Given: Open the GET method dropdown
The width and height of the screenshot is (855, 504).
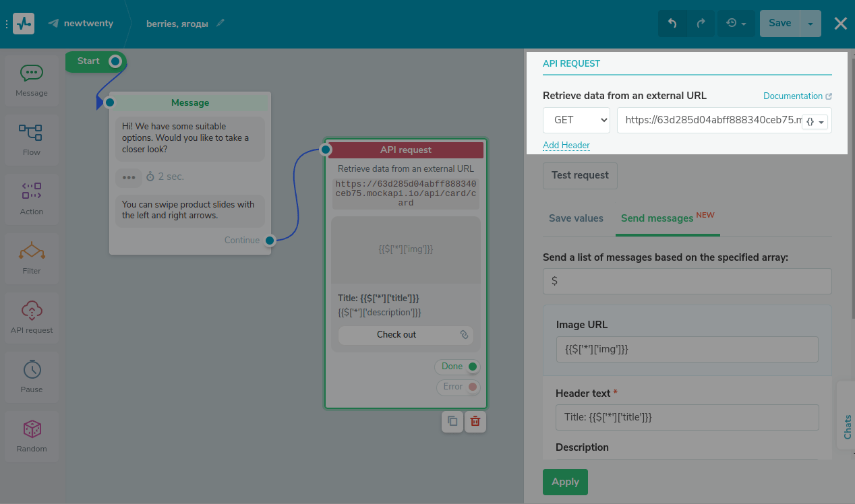Looking at the screenshot, I should 577,120.
